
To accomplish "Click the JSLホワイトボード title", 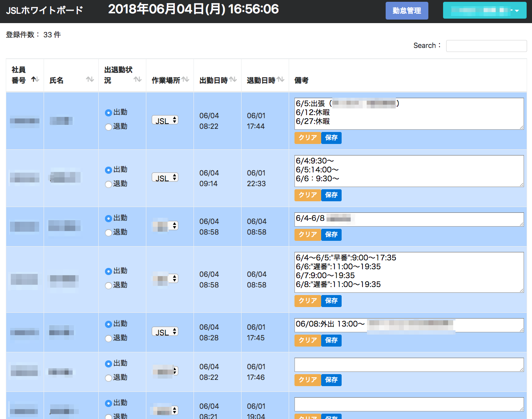I will (x=44, y=10).
